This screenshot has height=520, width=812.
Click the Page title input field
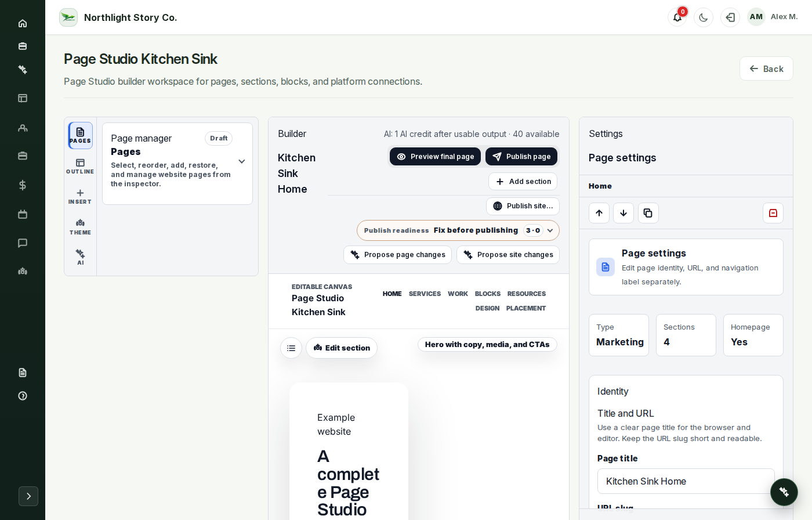click(686, 481)
